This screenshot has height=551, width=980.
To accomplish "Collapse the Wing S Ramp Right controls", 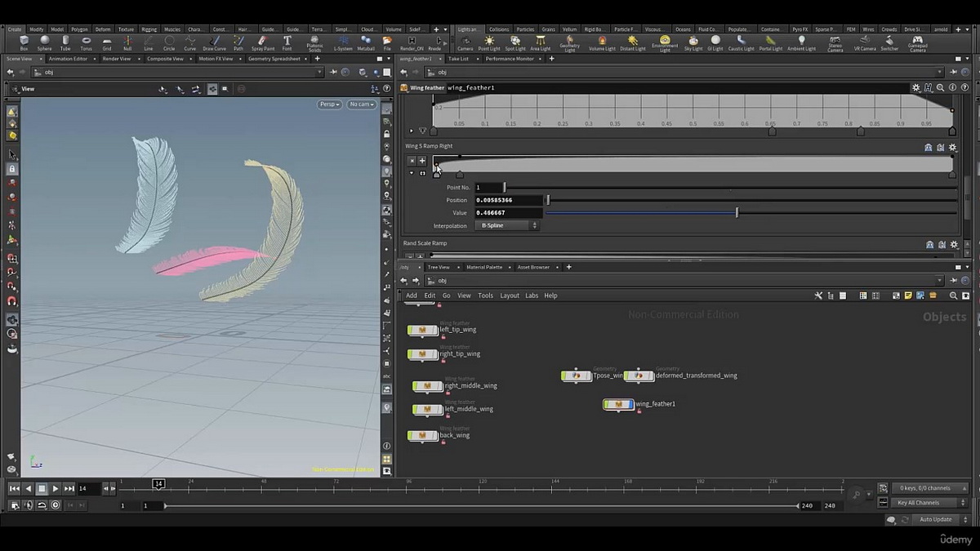I will click(412, 173).
